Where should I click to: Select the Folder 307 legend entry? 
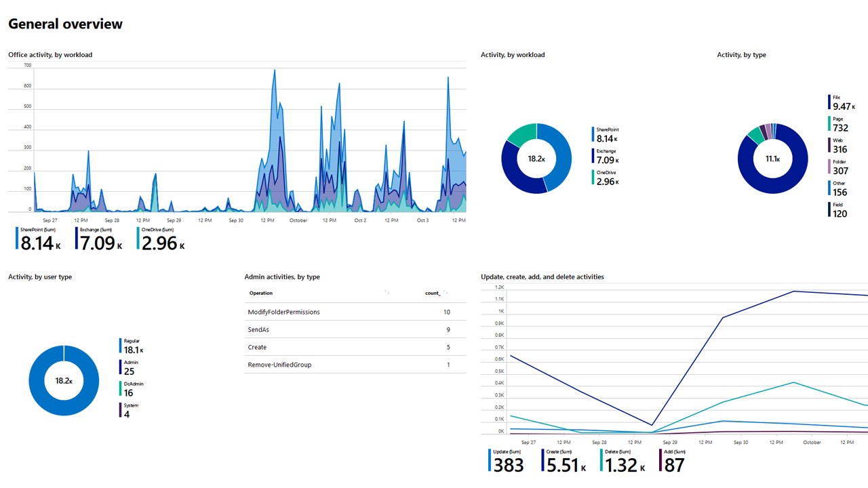pos(839,167)
